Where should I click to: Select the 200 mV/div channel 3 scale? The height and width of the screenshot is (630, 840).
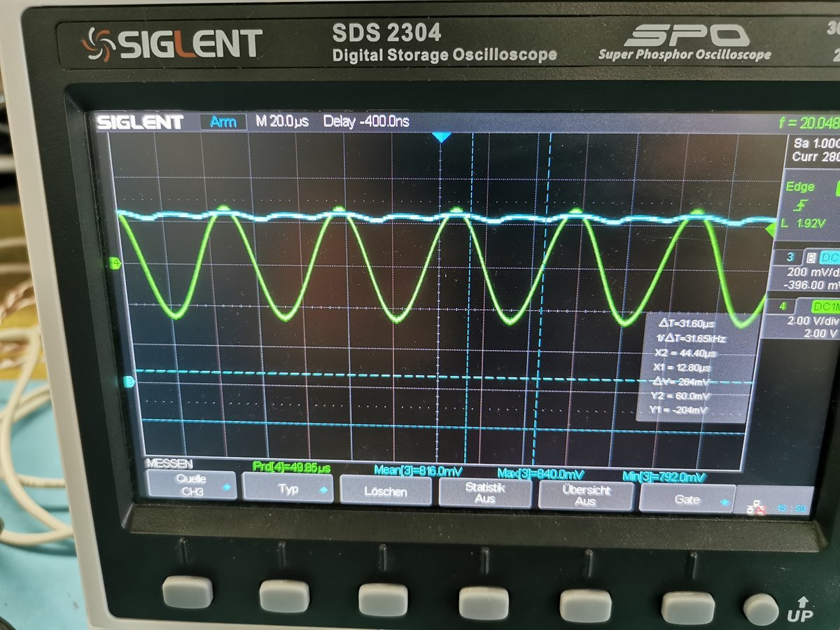pos(813,272)
